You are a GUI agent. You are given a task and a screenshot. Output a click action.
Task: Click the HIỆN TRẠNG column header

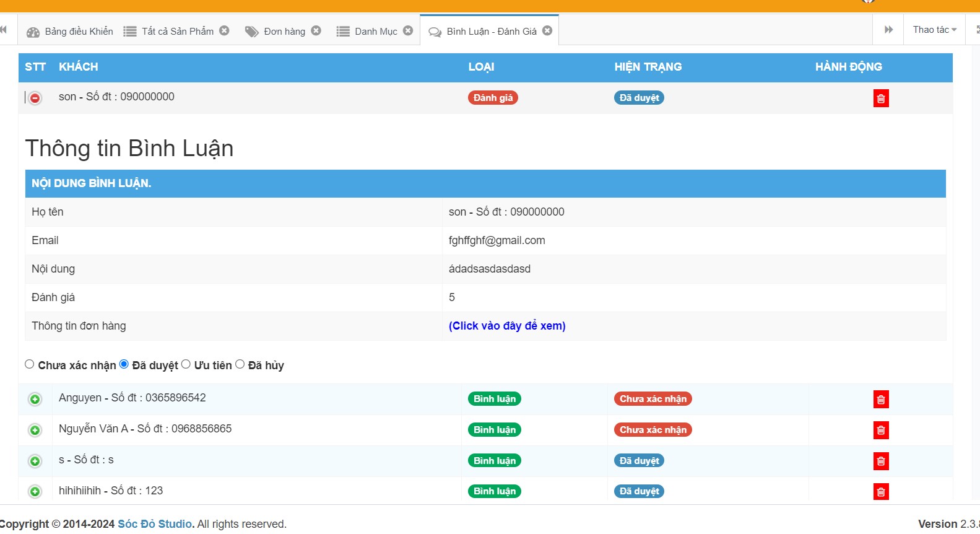pyautogui.click(x=648, y=67)
